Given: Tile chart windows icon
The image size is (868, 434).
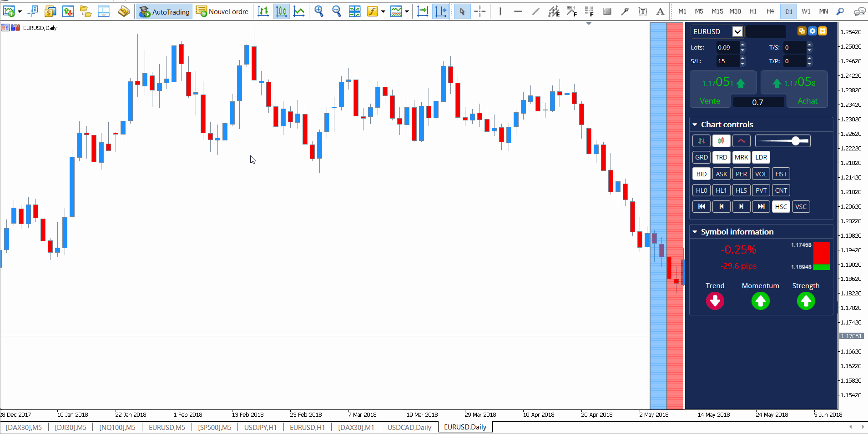Looking at the screenshot, I should pos(354,11).
